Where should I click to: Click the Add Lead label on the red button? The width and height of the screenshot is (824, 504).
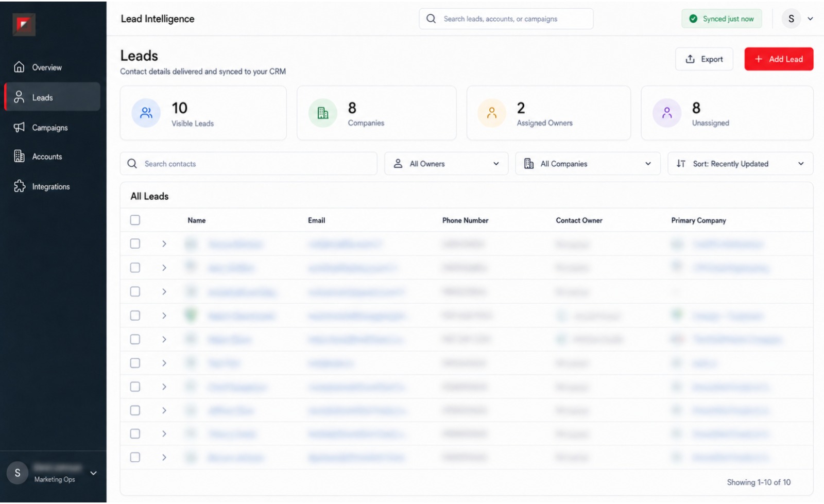point(786,59)
